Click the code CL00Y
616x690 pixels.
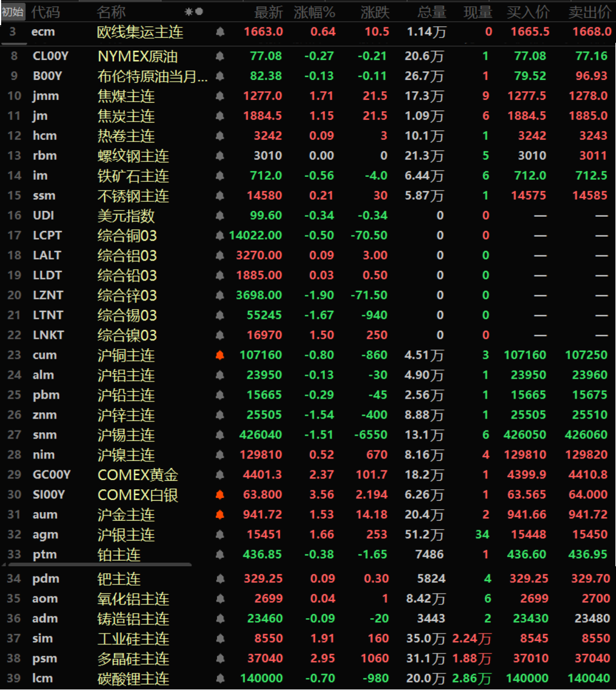point(51,56)
